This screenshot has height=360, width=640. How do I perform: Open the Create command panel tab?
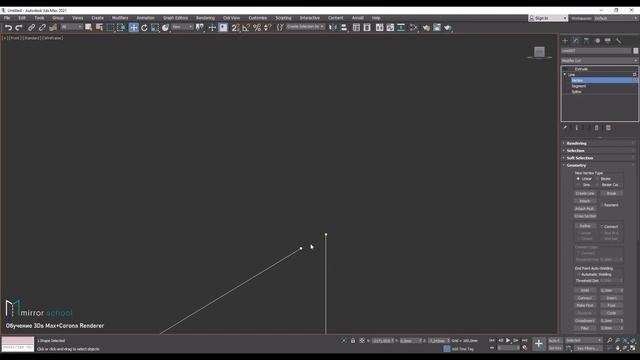coord(565,41)
